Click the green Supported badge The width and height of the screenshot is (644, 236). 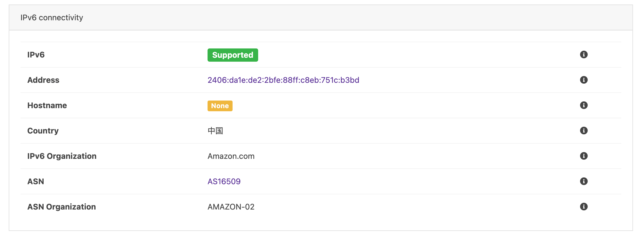(233, 55)
